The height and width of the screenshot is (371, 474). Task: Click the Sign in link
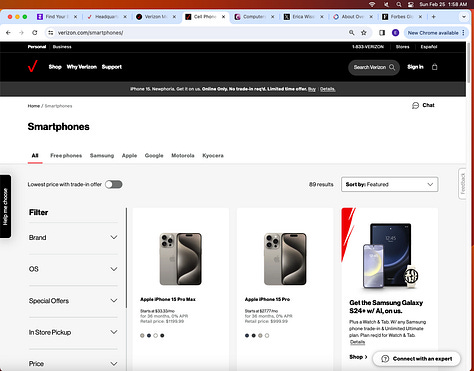[415, 67]
